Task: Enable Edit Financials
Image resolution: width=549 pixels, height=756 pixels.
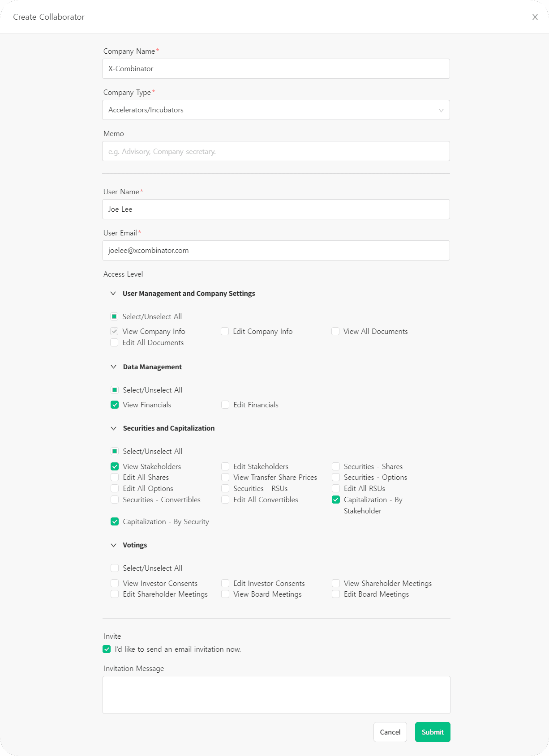Action: pyautogui.click(x=225, y=405)
